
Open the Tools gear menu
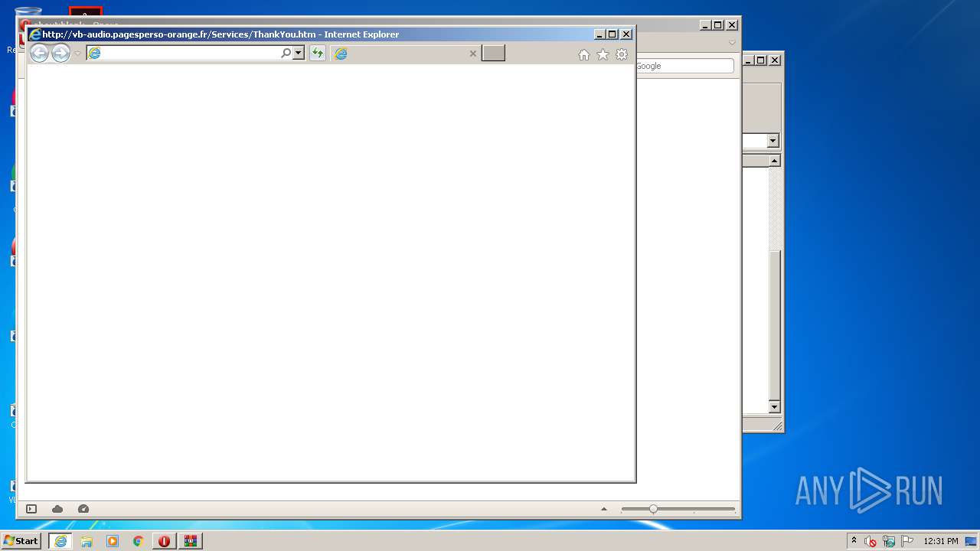tap(622, 54)
